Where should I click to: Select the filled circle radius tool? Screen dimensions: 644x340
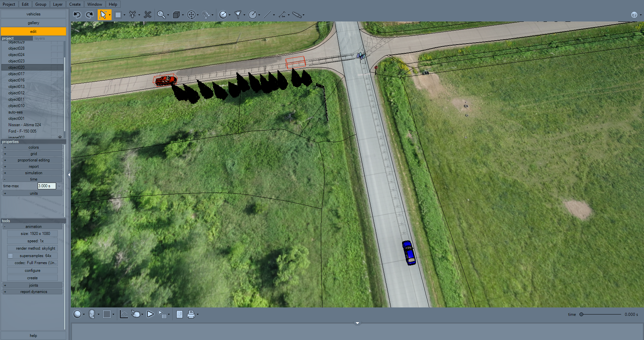coord(223,15)
